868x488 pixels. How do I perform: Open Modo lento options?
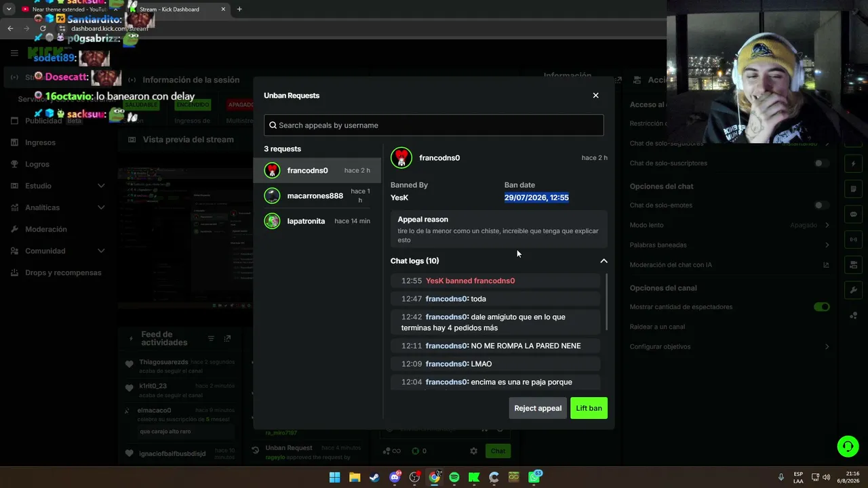pos(730,225)
